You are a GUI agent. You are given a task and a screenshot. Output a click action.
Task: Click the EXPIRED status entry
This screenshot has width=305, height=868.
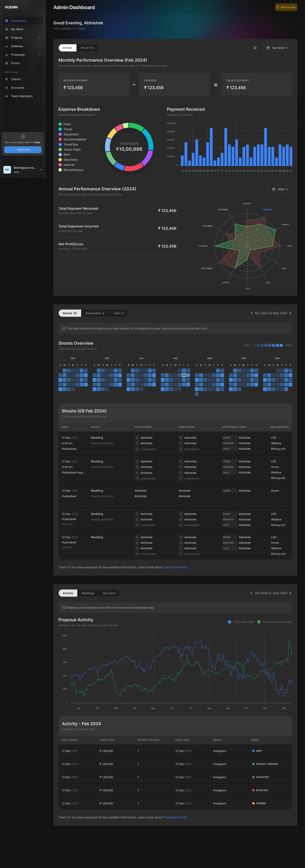tap(259, 803)
